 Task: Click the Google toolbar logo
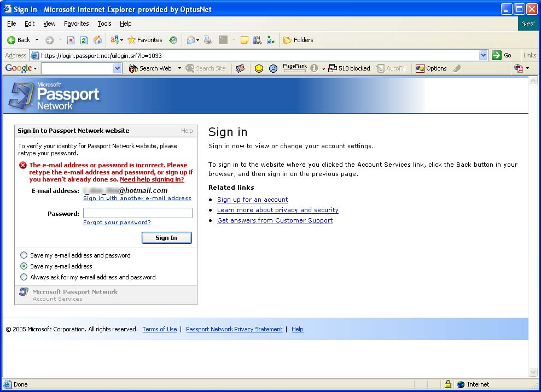19,68
